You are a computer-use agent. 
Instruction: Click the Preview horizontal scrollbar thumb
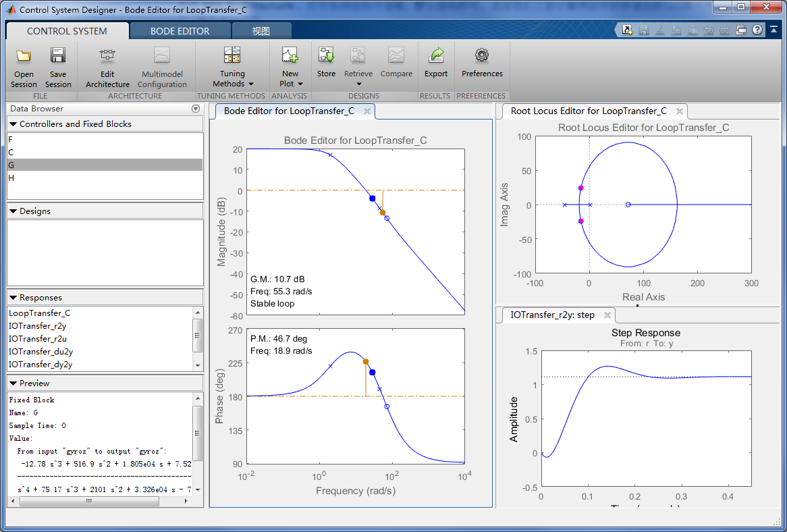(89, 501)
